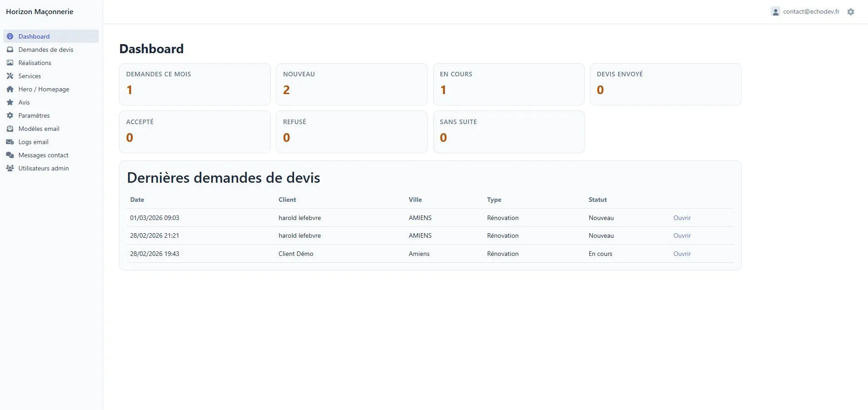The image size is (868, 410).
Task: Open the 01/03/2026 09:03 quote request
Action: pyautogui.click(x=682, y=218)
